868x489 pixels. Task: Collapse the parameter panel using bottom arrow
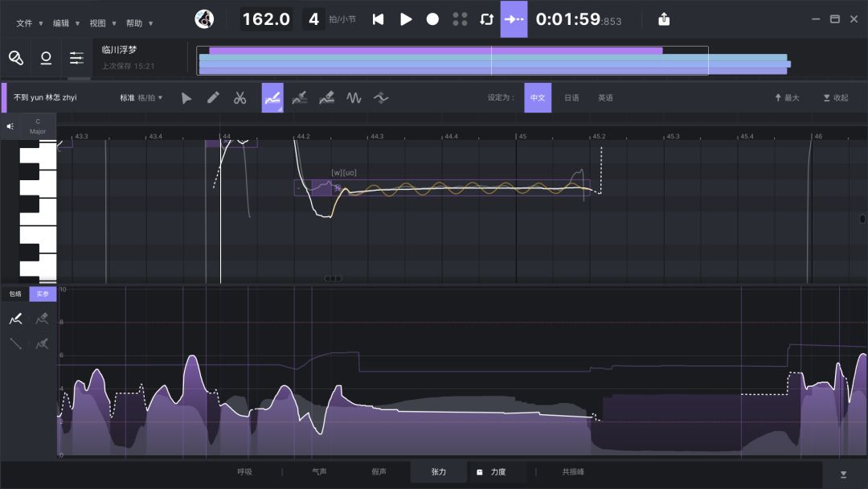tap(843, 475)
